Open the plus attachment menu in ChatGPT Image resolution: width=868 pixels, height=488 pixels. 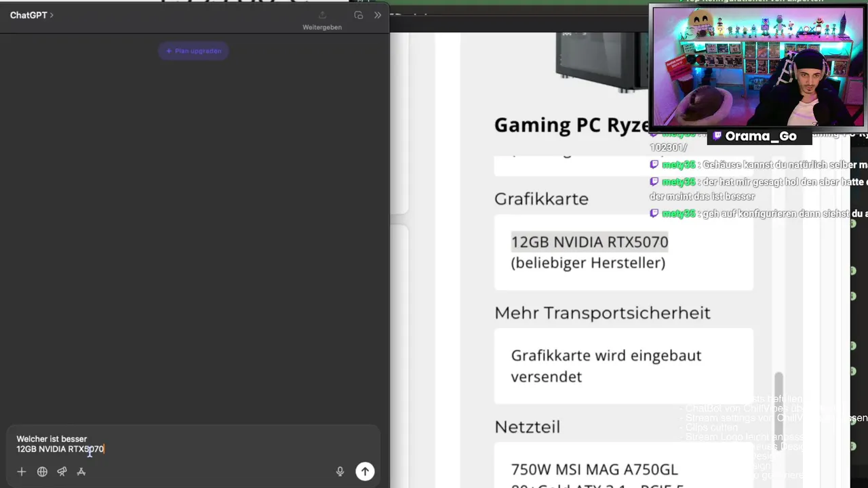(22, 472)
